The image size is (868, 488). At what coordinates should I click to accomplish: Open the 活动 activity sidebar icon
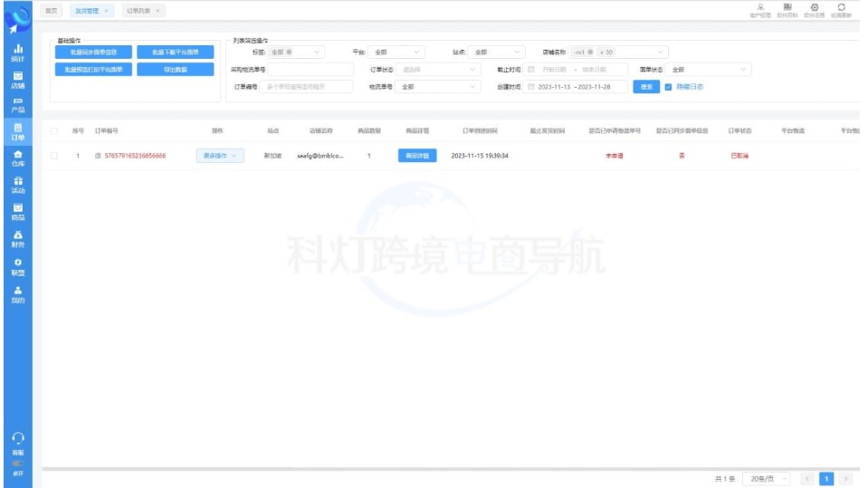18,186
